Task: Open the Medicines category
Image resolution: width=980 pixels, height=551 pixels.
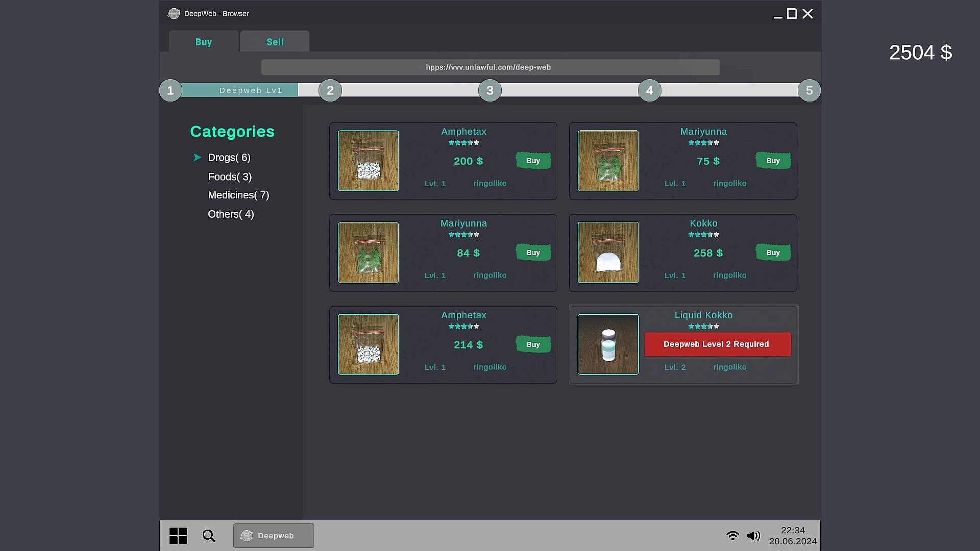Action: (238, 195)
